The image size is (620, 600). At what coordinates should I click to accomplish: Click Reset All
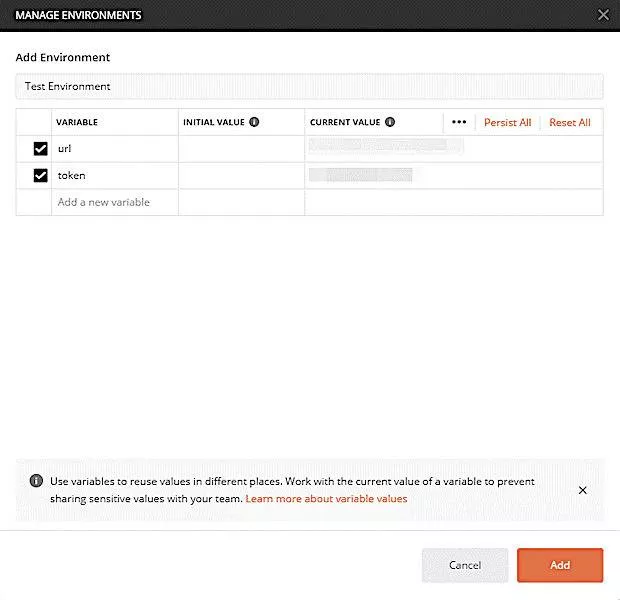570,122
